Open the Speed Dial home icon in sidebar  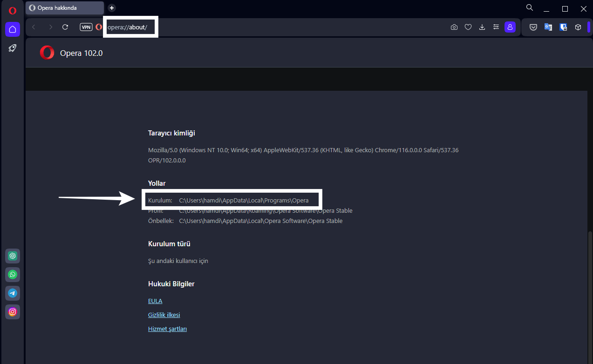tap(13, 29)
